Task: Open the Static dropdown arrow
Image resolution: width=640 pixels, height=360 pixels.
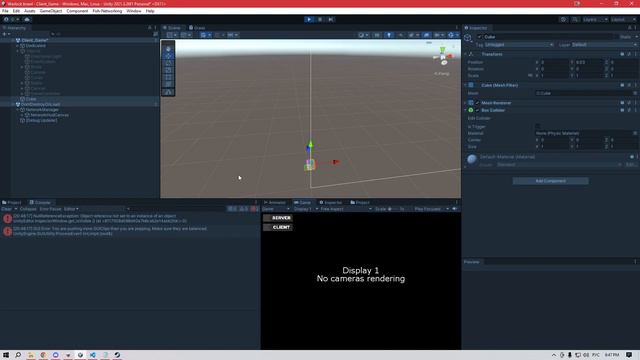Action: pyautogui.click(x=636, y=37)
